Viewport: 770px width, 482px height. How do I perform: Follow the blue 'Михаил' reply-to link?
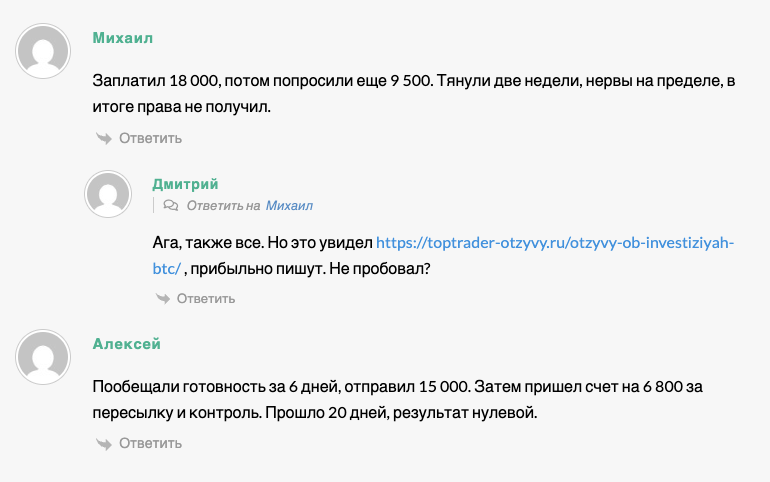(289, 206)
